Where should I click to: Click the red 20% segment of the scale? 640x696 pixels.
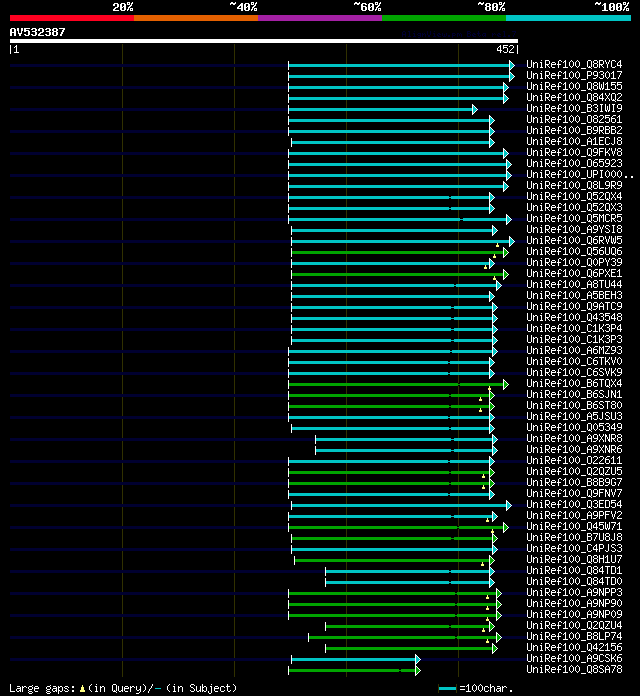click(72, 18)
